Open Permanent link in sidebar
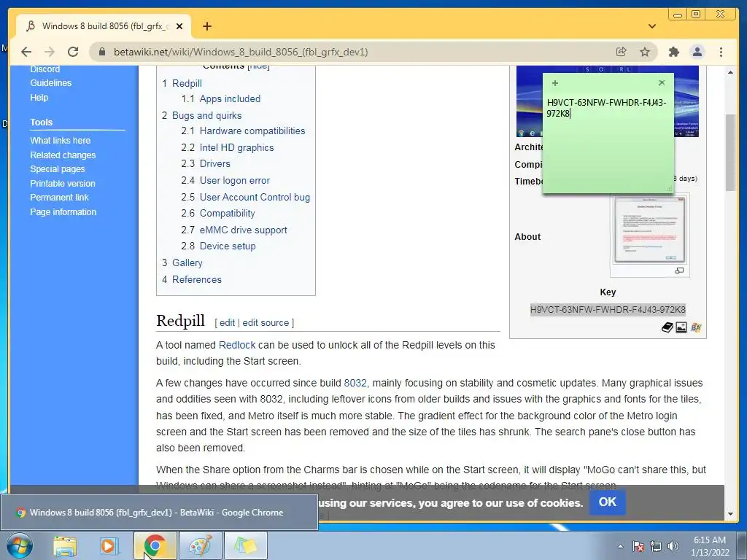Screen dimensions: 747x560 pyautogui.click(x=59, y=197)
